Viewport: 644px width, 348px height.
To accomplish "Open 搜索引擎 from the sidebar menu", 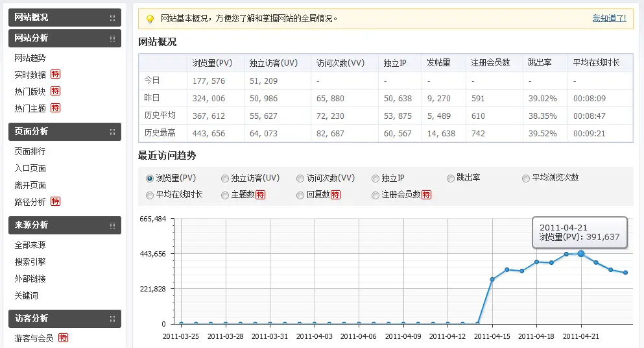I will click(30, 262).
